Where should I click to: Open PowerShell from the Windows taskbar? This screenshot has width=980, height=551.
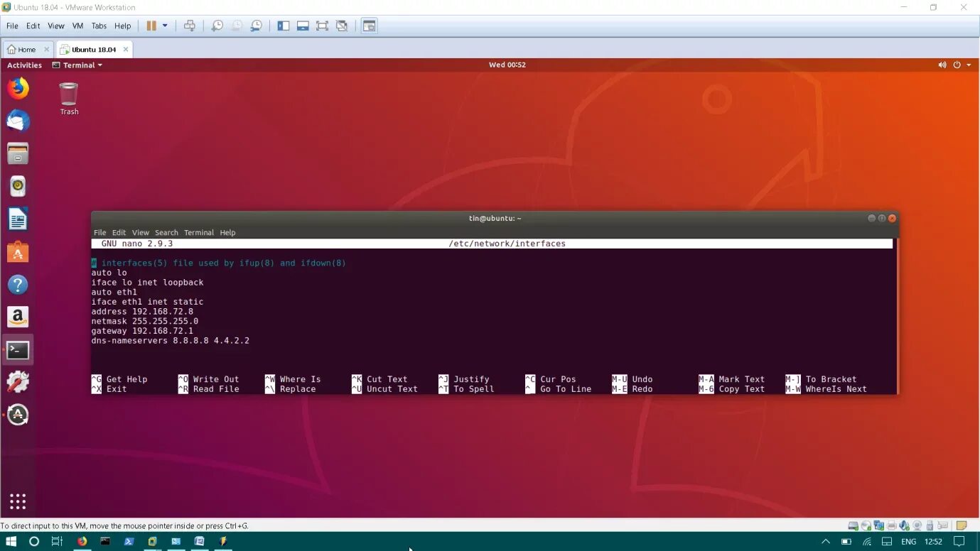(129, 542)
